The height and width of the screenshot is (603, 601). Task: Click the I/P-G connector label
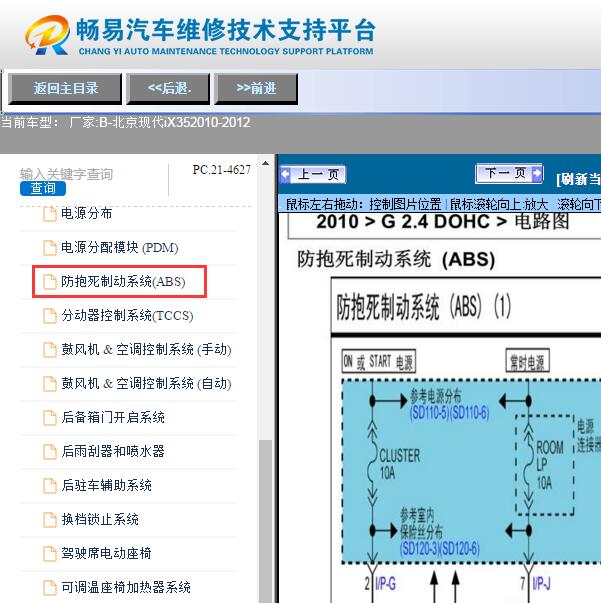pos(385,584)
